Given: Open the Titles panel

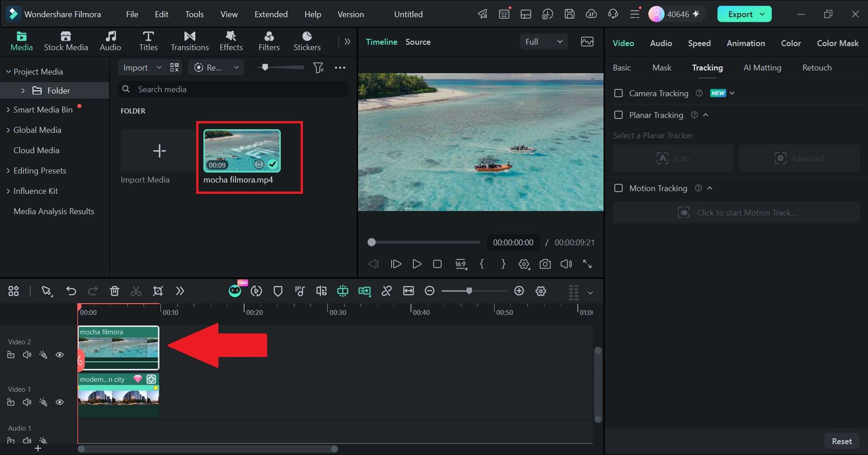Looking at the screenshot, I should (148, 41).
